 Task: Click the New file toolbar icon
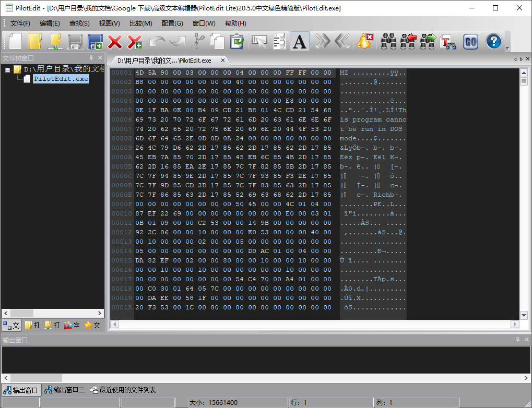point(16,42)
